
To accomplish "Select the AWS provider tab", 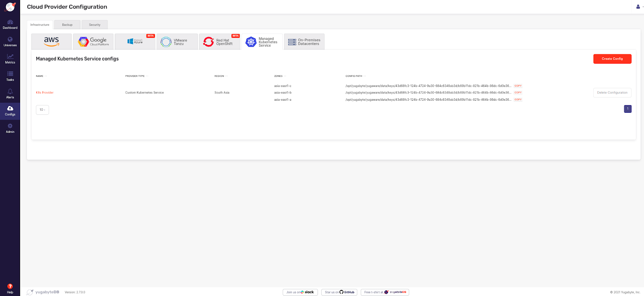I will 52,41.
